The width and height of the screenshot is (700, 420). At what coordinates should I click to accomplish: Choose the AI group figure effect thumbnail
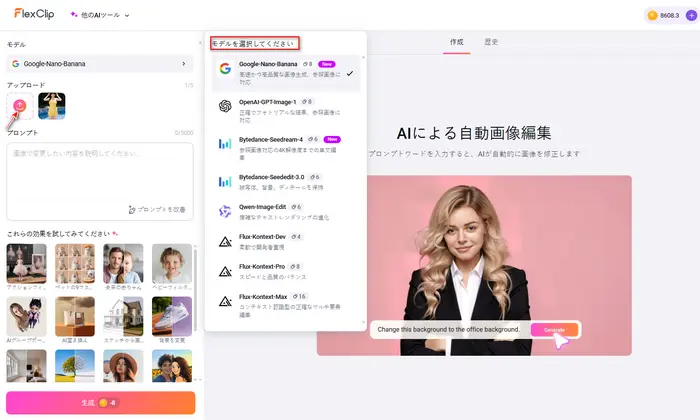(x=26, y=316)
